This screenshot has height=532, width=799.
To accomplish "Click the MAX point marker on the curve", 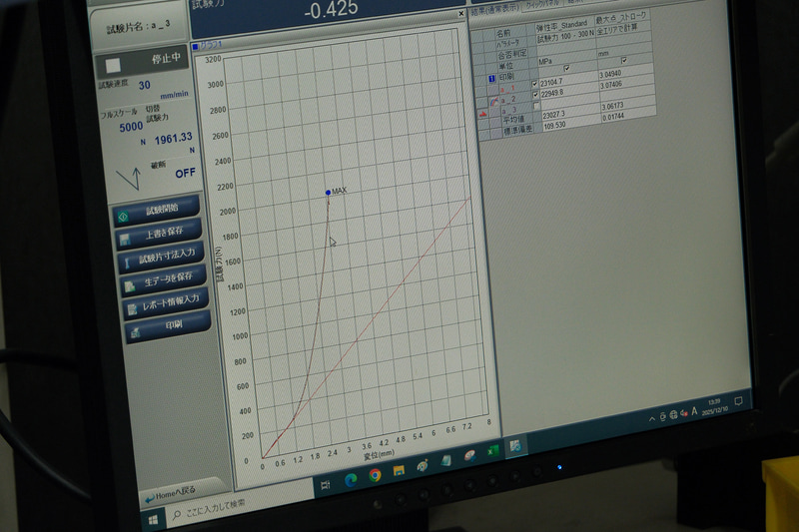I will point(328,193).
